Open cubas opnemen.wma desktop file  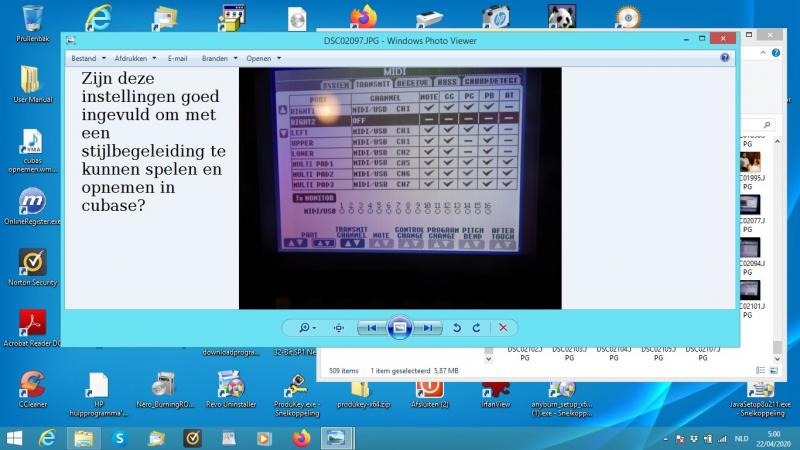[x=33, y=151]
